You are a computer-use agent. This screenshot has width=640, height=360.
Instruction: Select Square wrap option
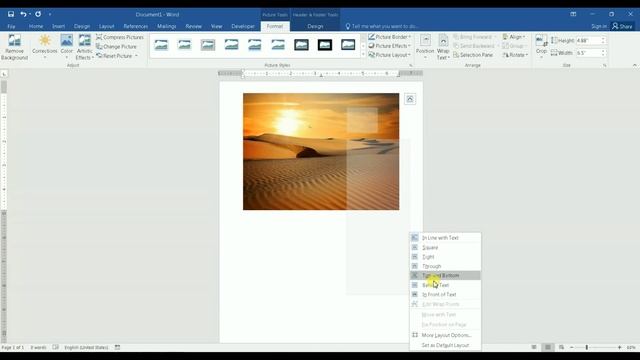445,247
